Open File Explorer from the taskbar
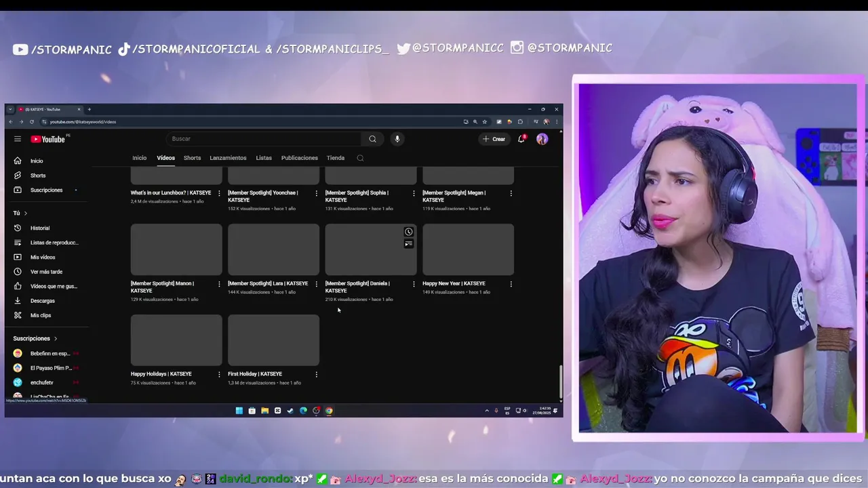The width and height of the screenshot is (868, 488). point(264,411)
